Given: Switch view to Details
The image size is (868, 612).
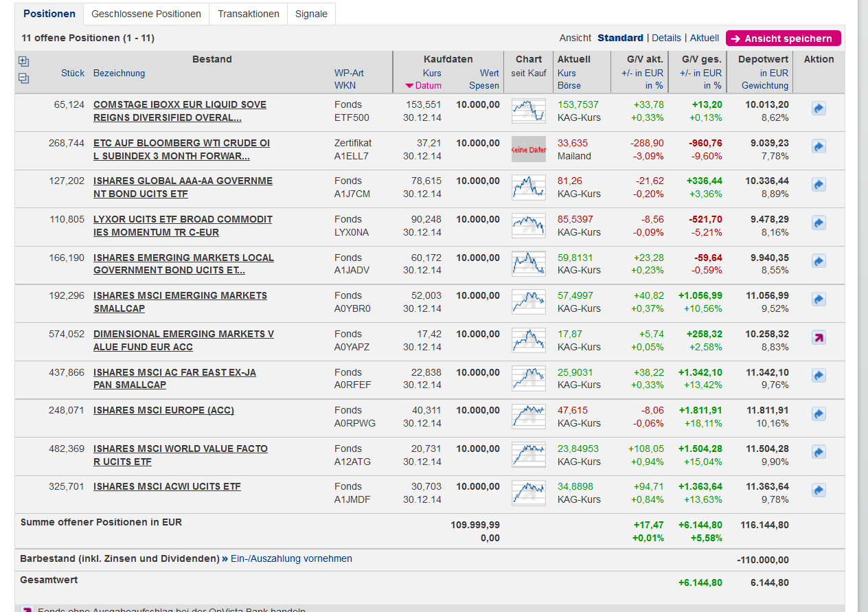Looking at the screenshot, I should point(666,38).
